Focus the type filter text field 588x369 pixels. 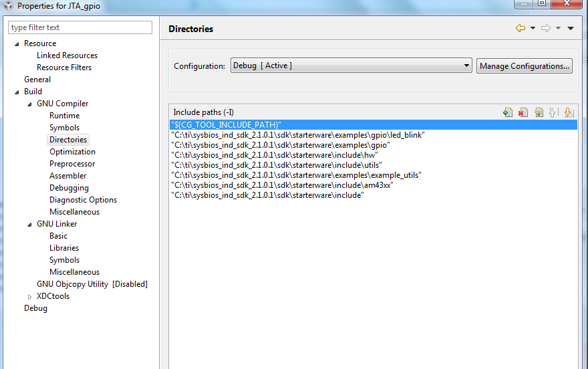tap(80, 27)
